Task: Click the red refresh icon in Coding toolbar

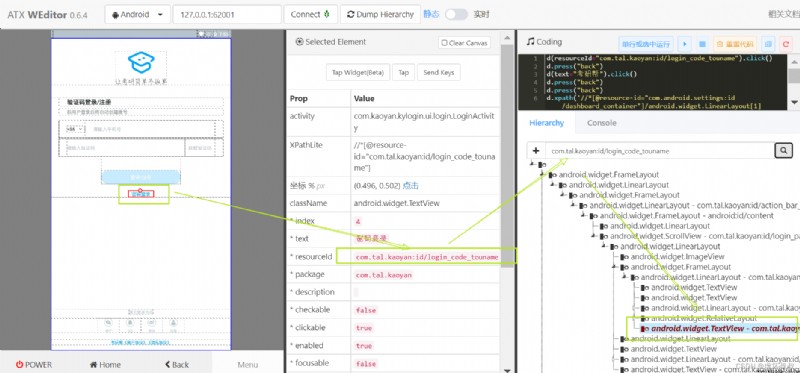Action: click(x=786, y=44)
